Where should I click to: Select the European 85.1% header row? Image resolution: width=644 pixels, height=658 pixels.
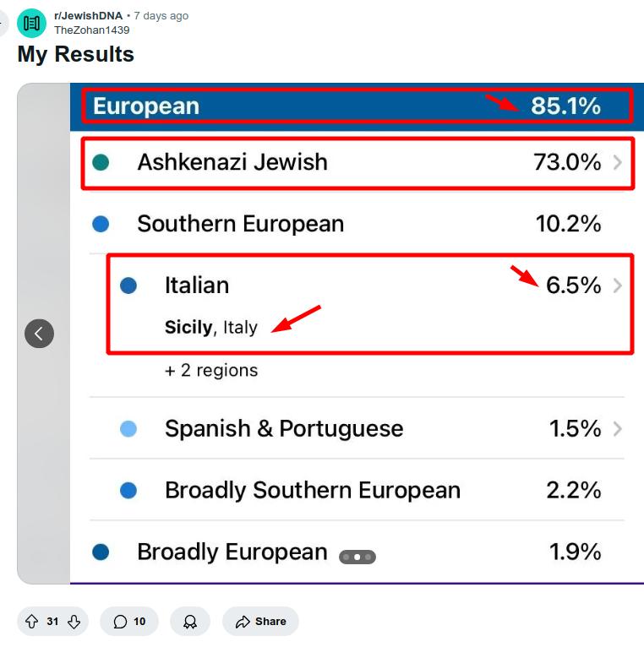pos(355,106)
